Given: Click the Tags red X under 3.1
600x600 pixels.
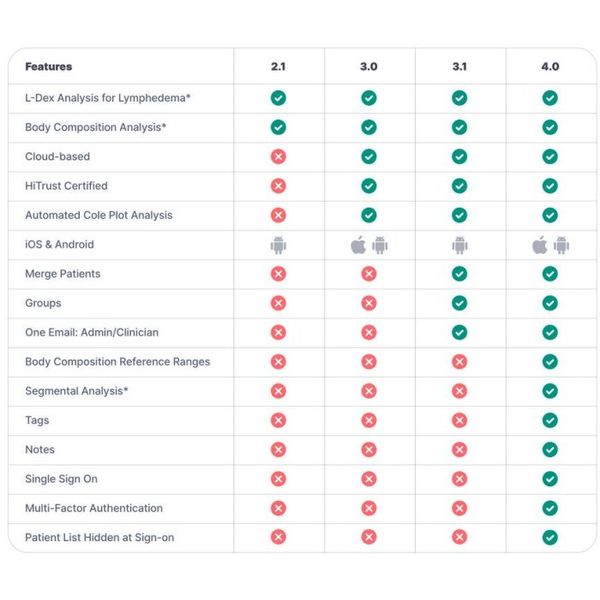Looking at the screenshot, I should [459, 420].
